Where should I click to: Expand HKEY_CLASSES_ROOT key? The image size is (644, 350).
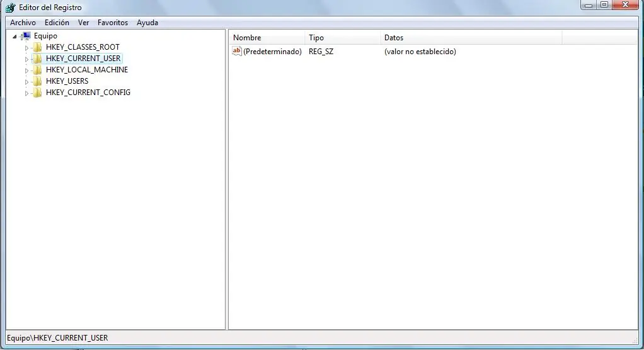coord(26,48)
